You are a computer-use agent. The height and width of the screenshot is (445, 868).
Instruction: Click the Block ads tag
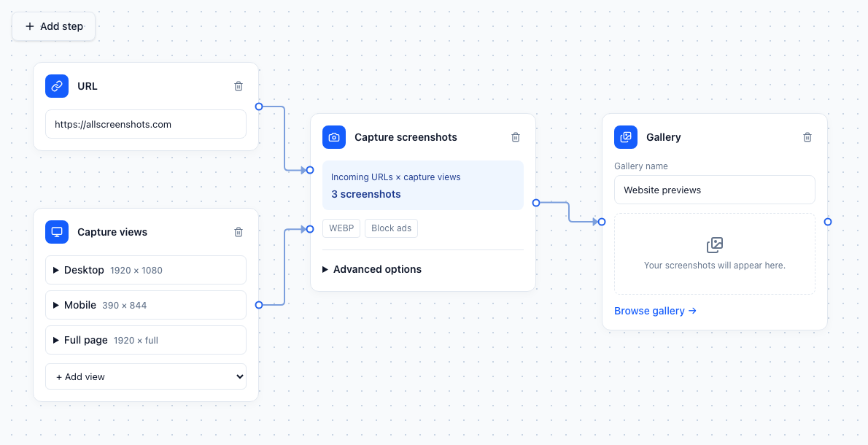coord(392,228)
